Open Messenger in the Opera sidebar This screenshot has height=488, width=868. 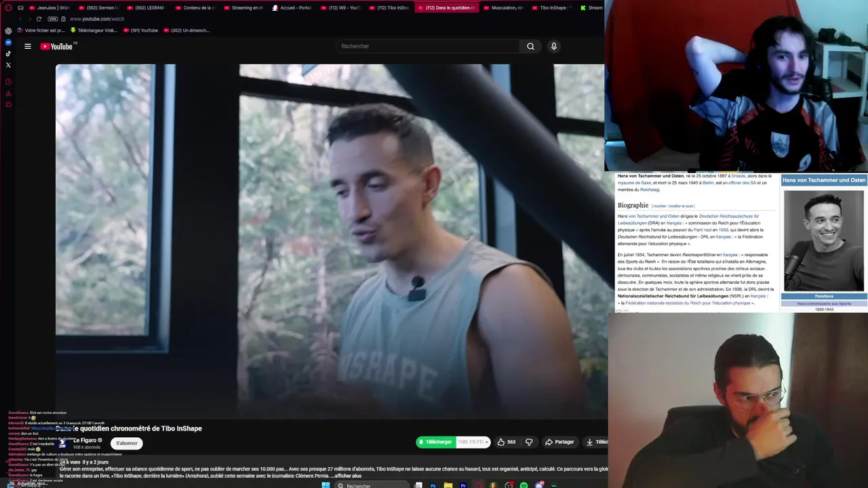tap(8, 42)
